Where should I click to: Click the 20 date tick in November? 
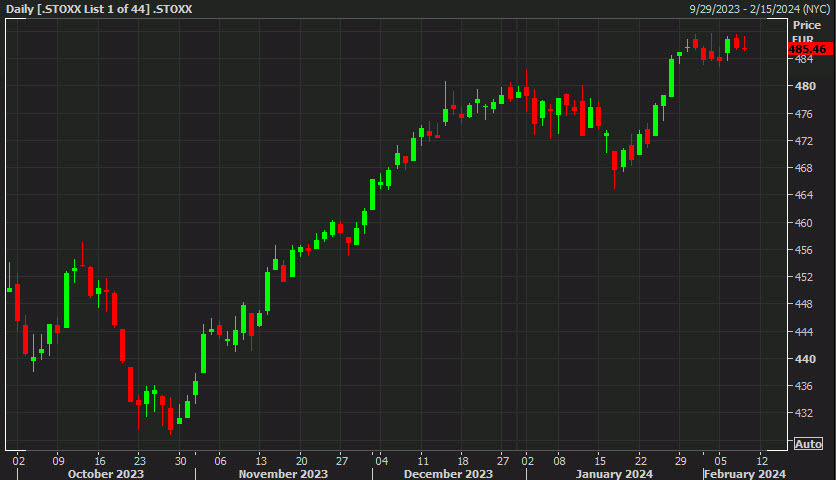tap(301, 461)
